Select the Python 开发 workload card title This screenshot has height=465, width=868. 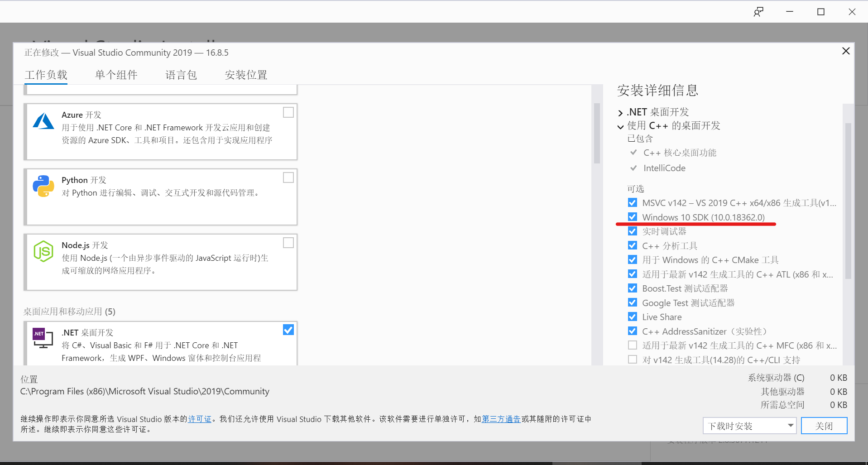84,180
